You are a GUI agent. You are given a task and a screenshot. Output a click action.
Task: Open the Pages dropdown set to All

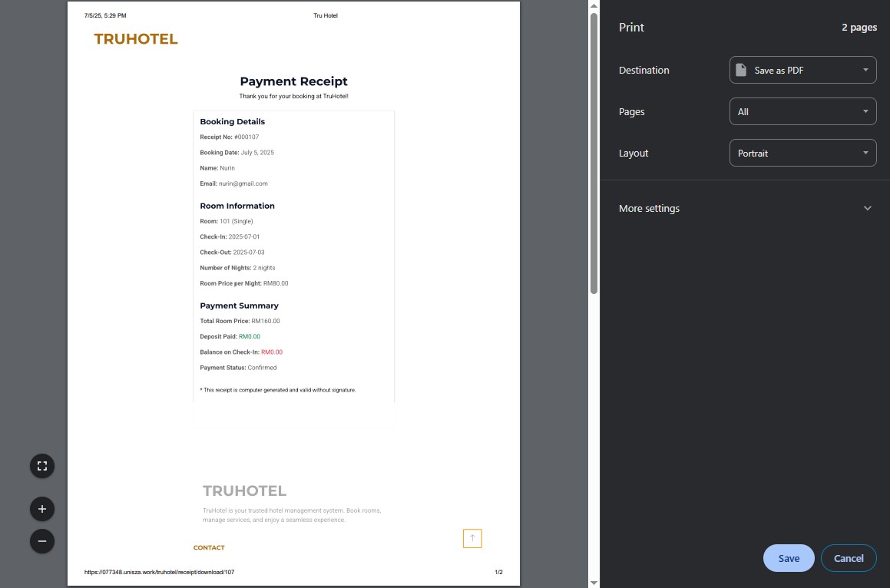click(x=802, y=112)
